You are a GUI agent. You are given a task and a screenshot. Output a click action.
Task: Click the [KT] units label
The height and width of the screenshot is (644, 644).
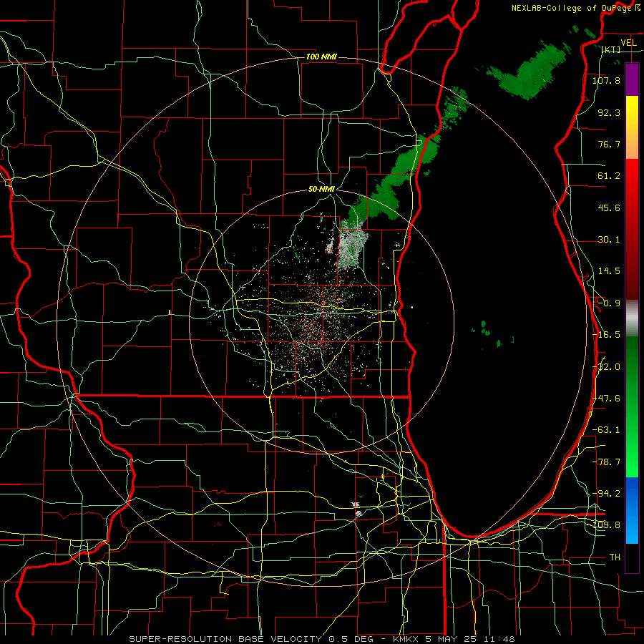pyautogui.click(x=611, y=49)
